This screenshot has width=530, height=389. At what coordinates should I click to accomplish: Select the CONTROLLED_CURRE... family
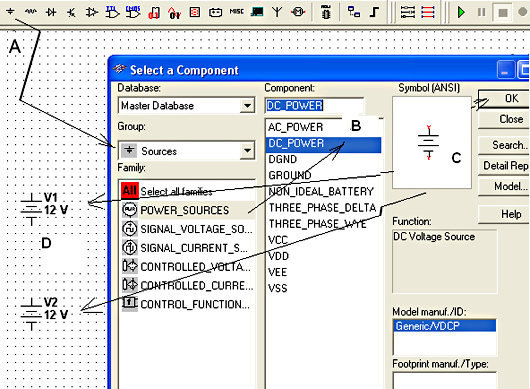pos(188,285)
